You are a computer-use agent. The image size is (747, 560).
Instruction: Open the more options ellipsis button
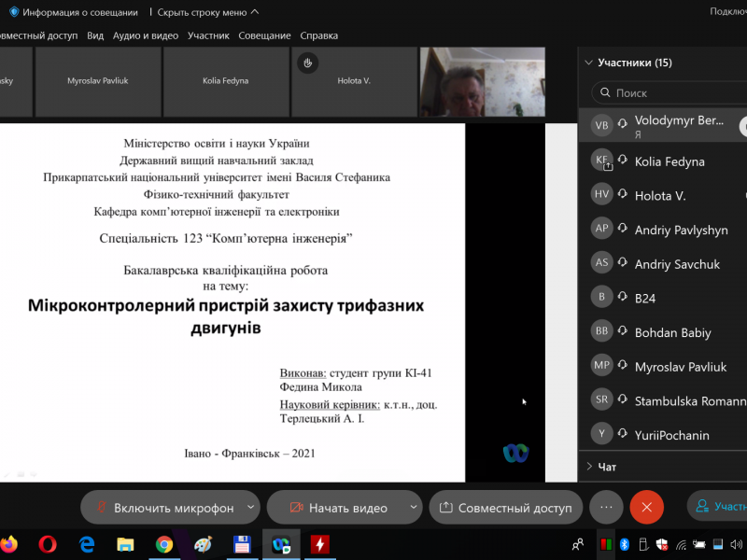coord(606,507)
